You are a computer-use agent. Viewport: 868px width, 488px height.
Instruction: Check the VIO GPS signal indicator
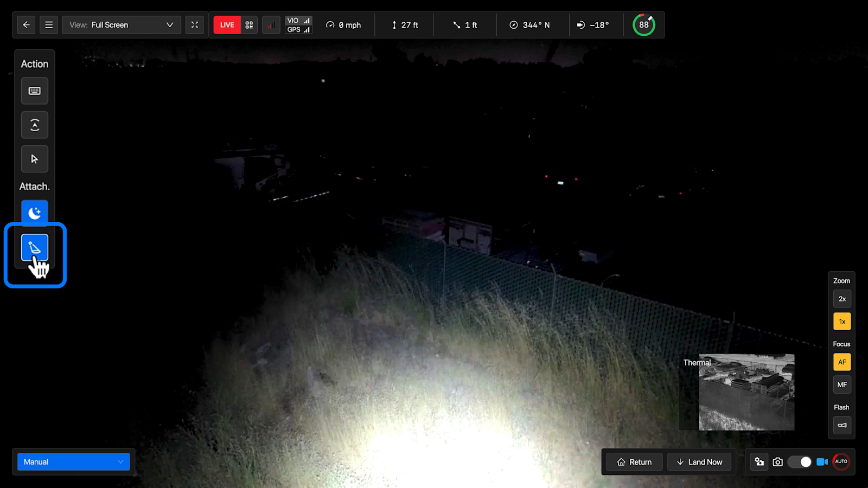pos(298,25)
